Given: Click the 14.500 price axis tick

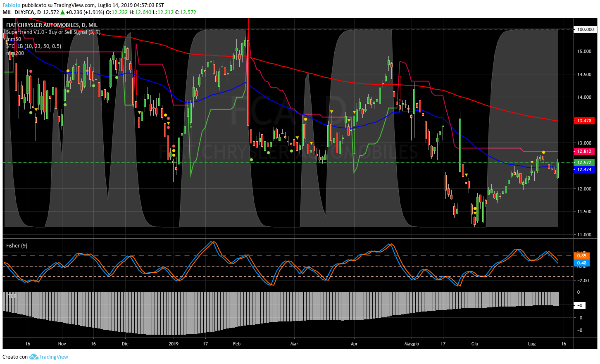Looking at the screenshot, I should point(584,75).
